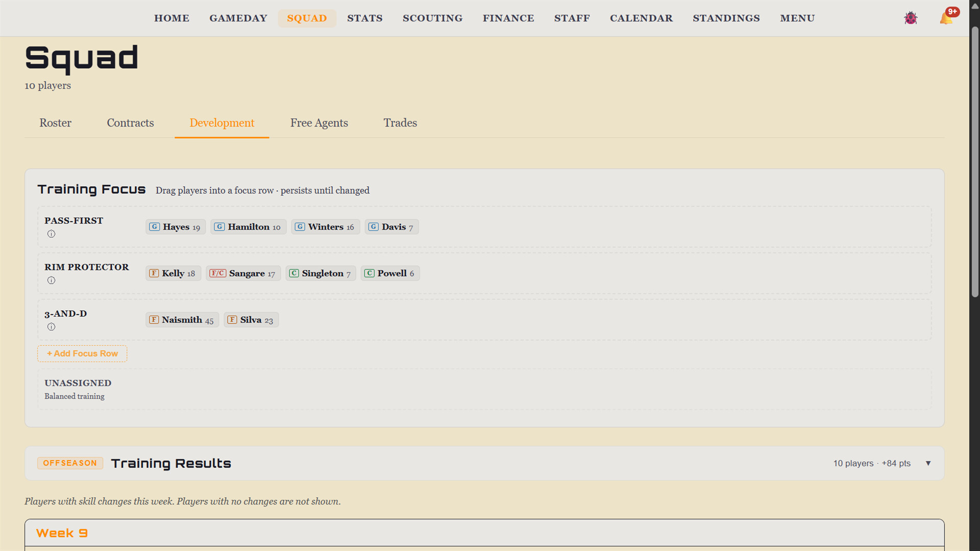
Task: Open the Trades tab
Action: point(400,123)
